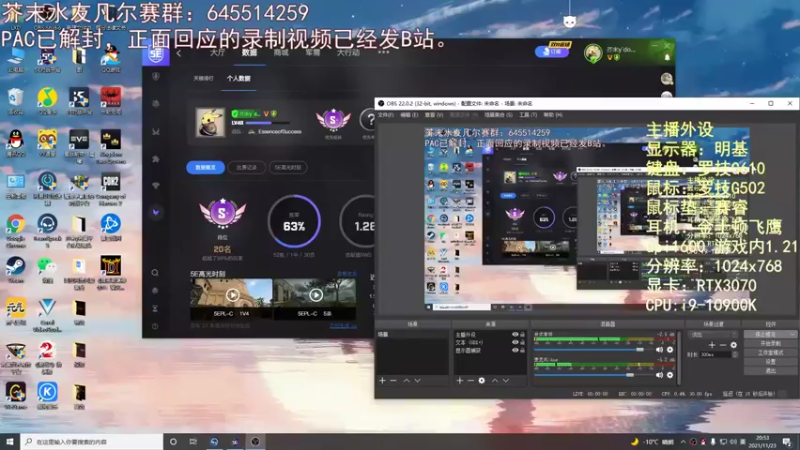Open the QQ Music desktop shortcut
This screenshot has width=800, height=450.
pyautogui.click(x=47, y=98)
